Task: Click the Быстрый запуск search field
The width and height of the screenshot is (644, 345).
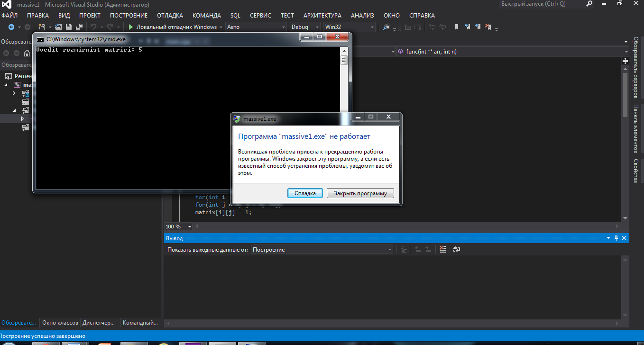Action: (541, 4)
